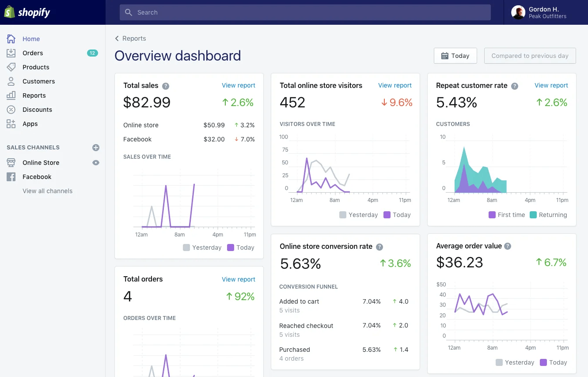View report for Total online store visitors

(395, 85)
